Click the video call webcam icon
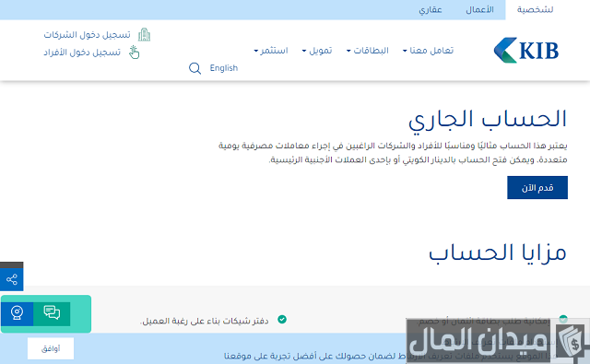 click(x=17, y=313)
